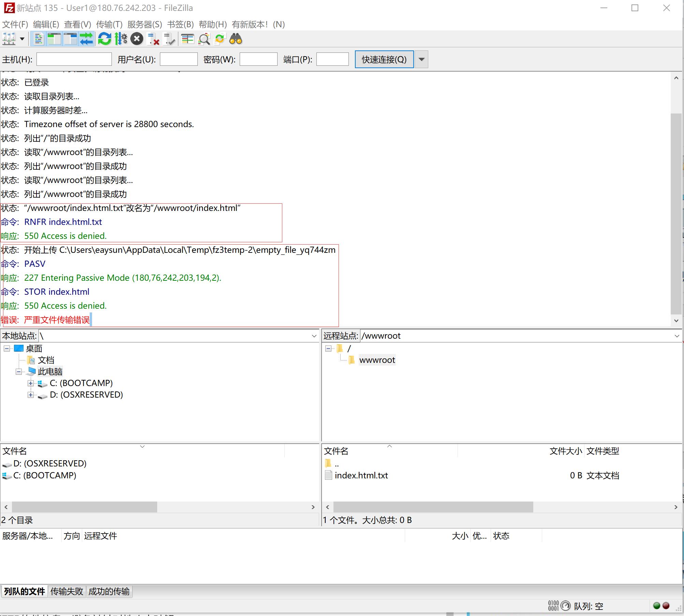Toggle synchronized browsing icon
The height and width of the screenshot is (616, 684).
point(220,39)
